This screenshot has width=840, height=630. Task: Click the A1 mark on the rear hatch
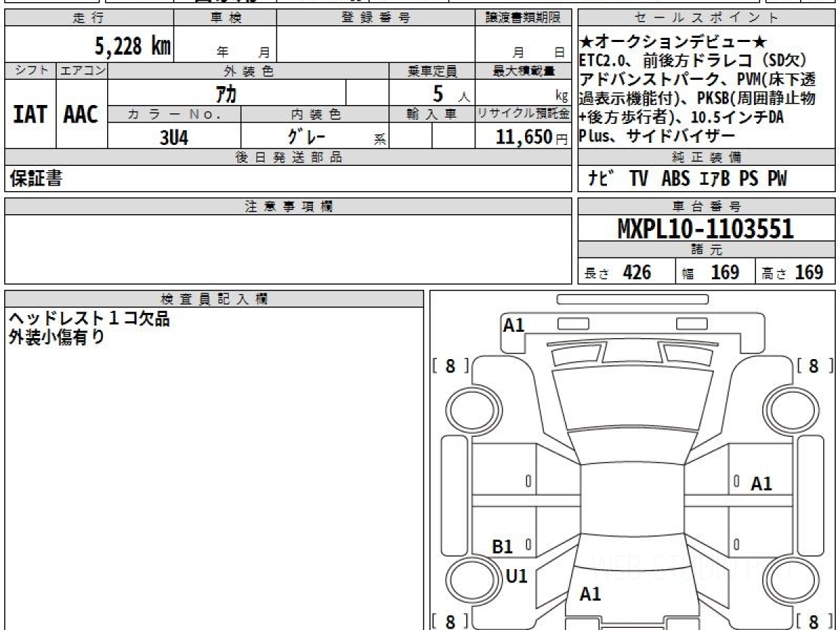pos(590,594)
